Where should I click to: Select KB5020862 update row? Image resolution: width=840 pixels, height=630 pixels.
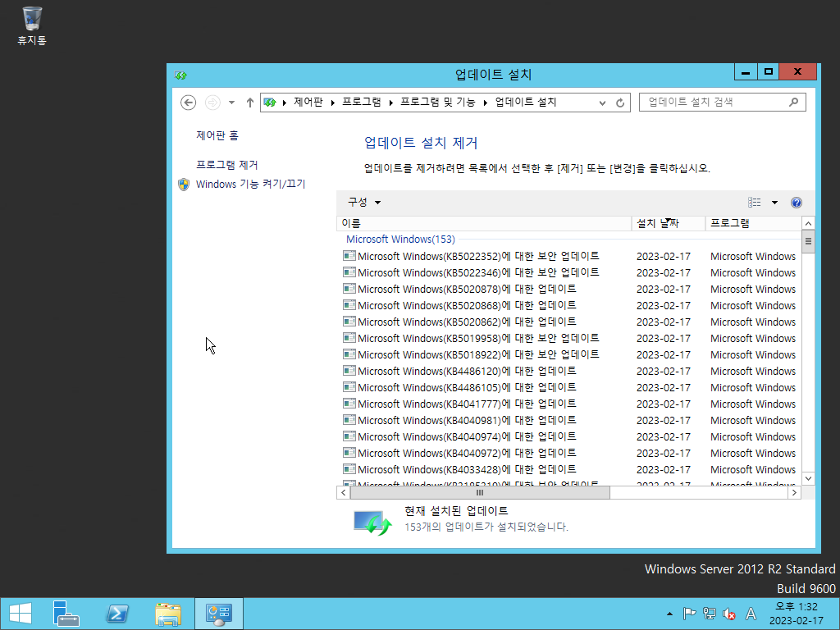pos(571,322)
